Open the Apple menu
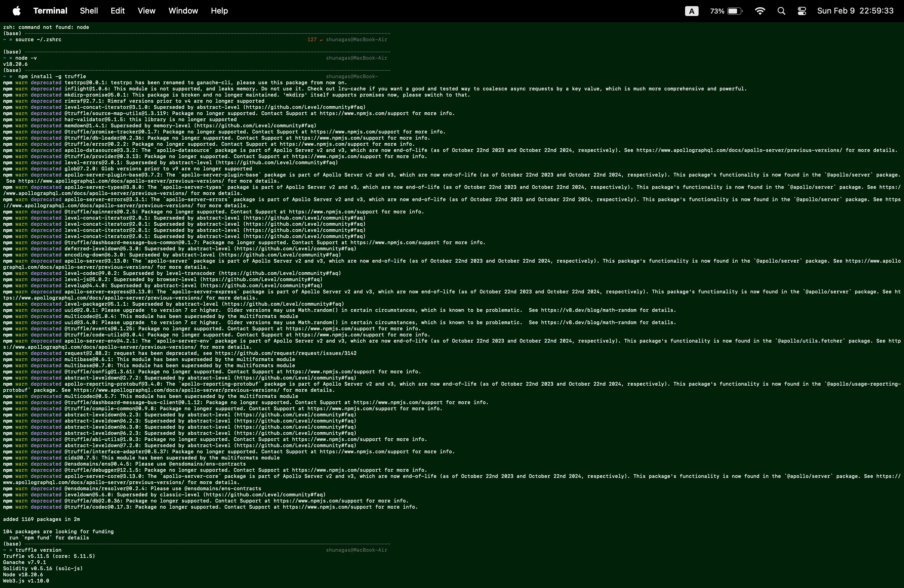 click(16, 11)
